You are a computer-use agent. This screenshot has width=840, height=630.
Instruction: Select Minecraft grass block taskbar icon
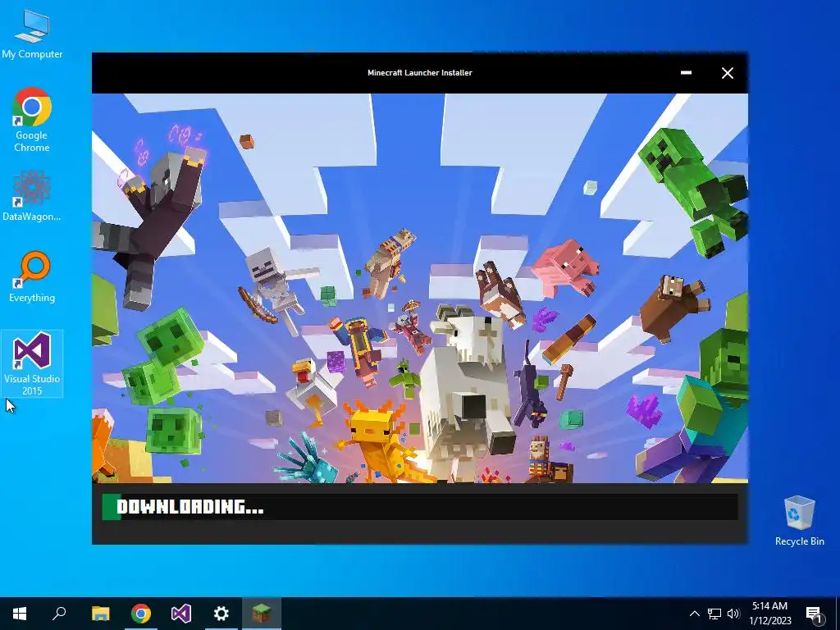click(262, 614)
